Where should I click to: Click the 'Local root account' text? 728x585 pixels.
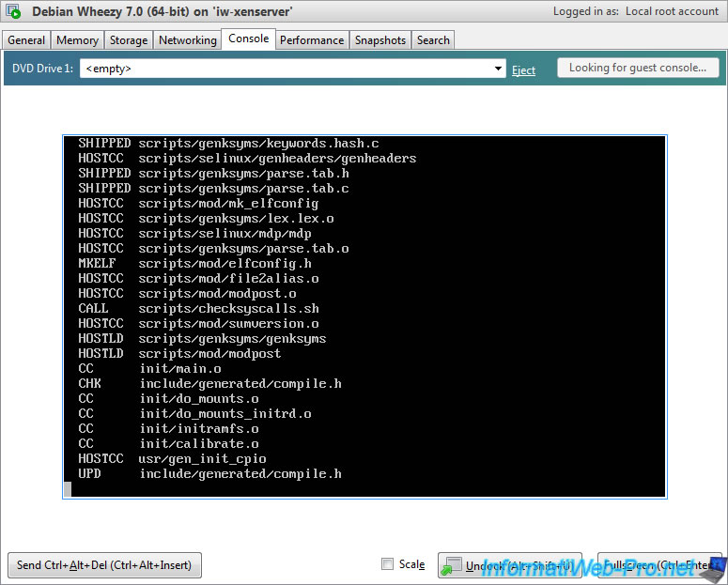point(672,11)
